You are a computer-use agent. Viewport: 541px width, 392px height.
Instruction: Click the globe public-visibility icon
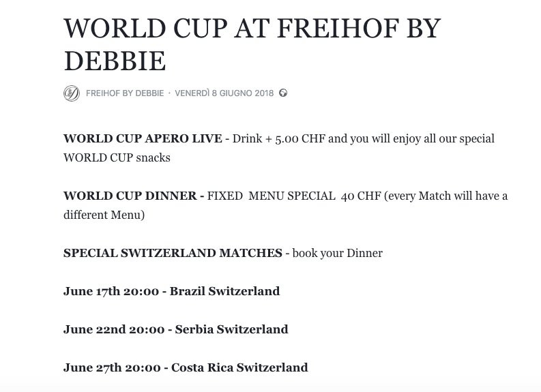[x=283, y=93]
